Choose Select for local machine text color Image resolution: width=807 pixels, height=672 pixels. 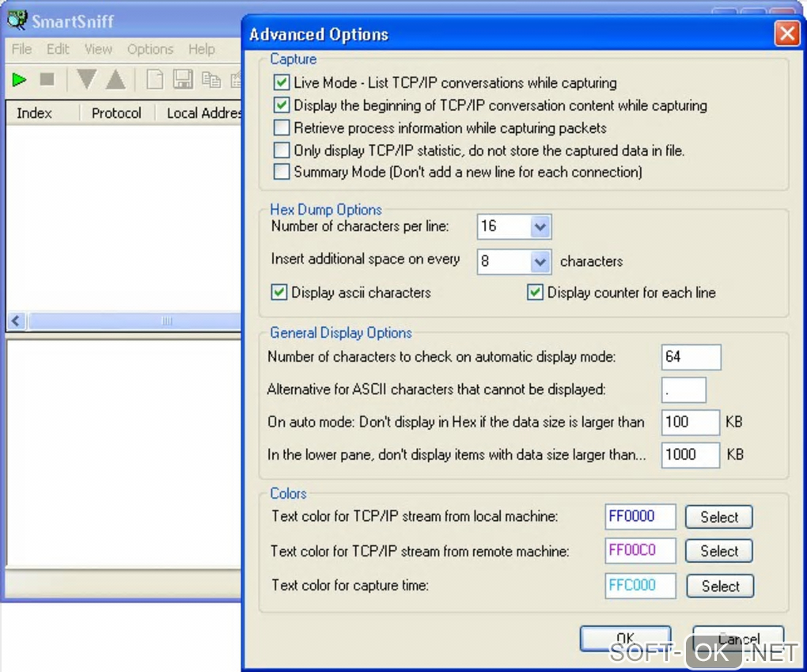[x=719, y=517]
